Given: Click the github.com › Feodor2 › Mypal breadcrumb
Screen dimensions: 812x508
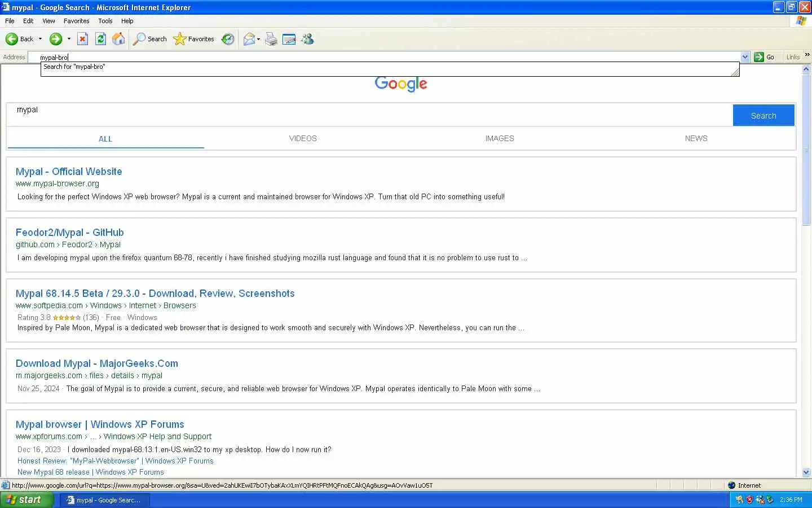Looking at the screenshot, I should point(68,245).
